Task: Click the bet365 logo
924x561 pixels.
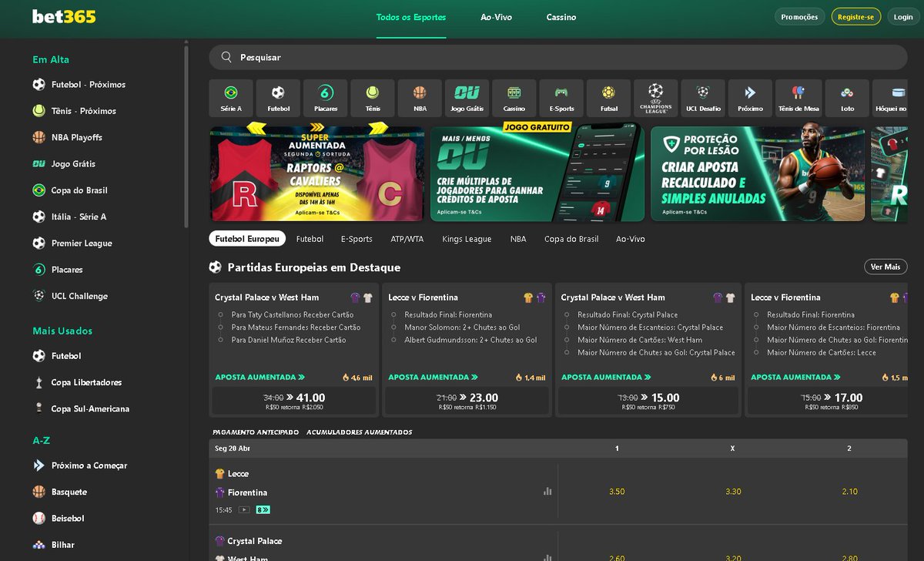Action: coord(64,16)
